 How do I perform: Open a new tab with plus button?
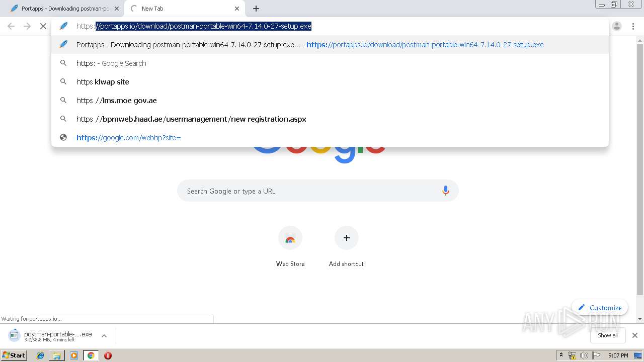pyautogui.click(x=256, y=9)
